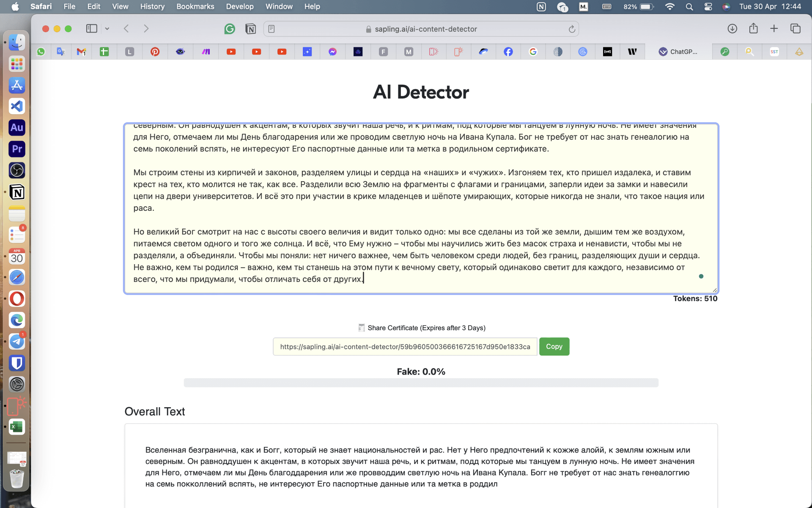The image size is (812, 508).
Task: Switch to the Messenger pinned tab
Action: click(x=332, y=52)
